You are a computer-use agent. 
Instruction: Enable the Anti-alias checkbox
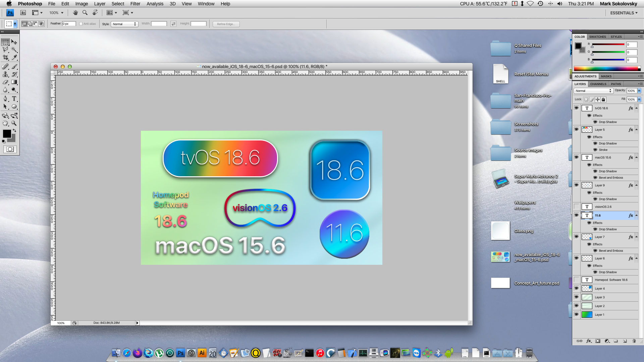[x=81, y=24]
